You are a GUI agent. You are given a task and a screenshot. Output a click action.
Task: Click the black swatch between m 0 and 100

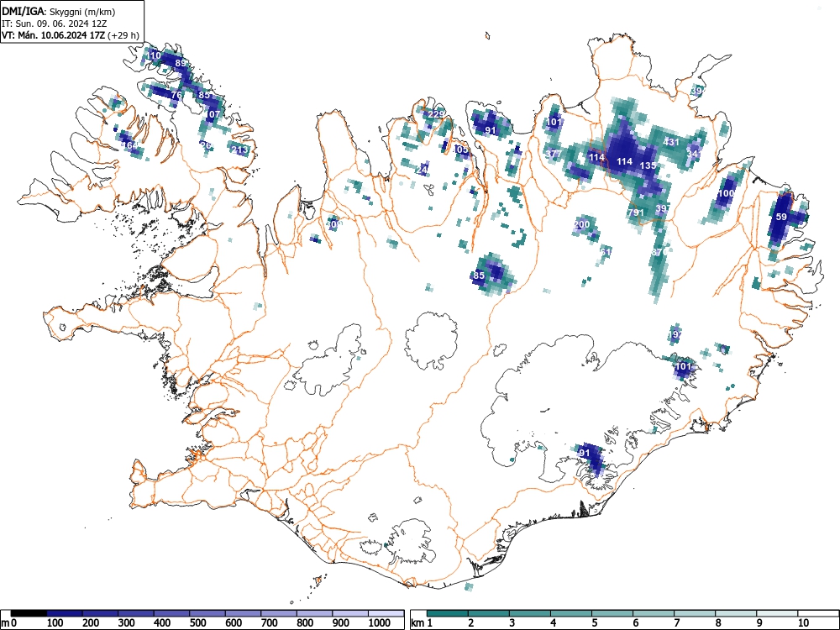pyautogui.click(x=29, y=614)
